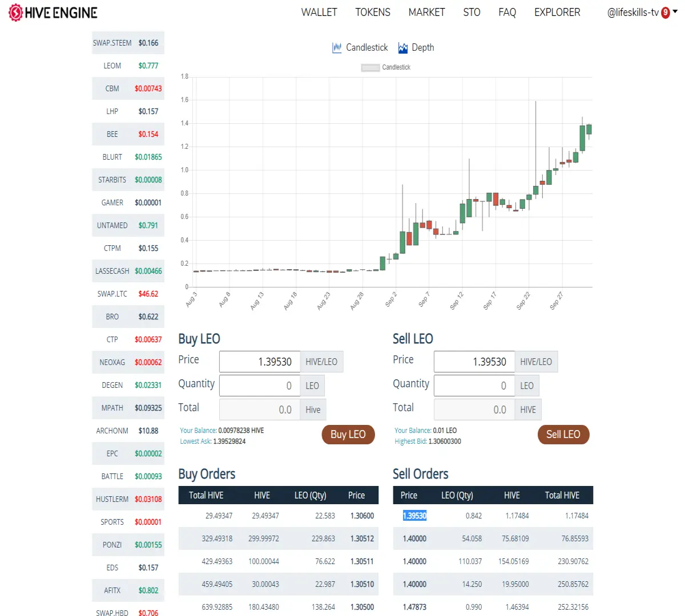Select BLURT token row
Image resolution: width=685 pixels, height=616 pixels.
pyautogui.click(x=128, y=157)
